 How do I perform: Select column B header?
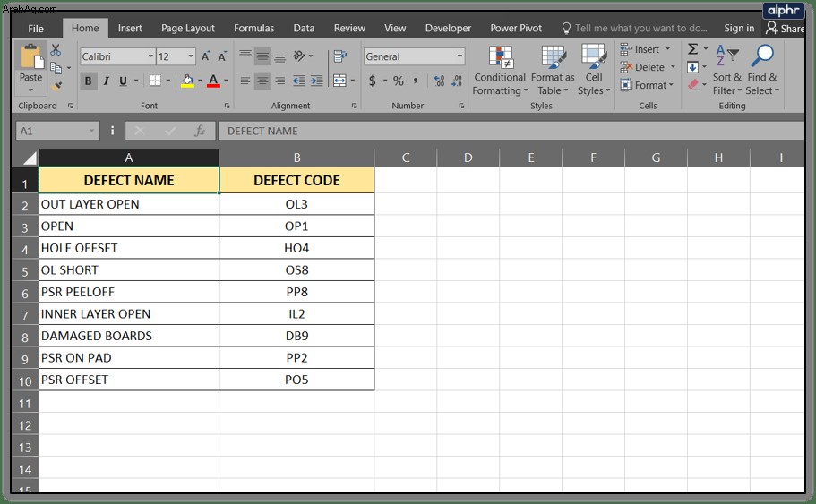tap(296, 158)
